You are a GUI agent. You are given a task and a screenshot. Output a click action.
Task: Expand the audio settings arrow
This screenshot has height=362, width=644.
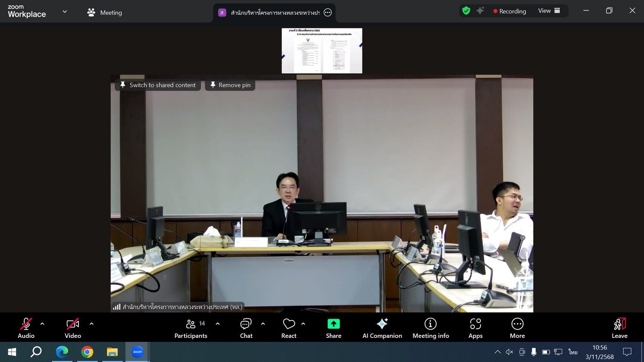[x=42, y=324]
